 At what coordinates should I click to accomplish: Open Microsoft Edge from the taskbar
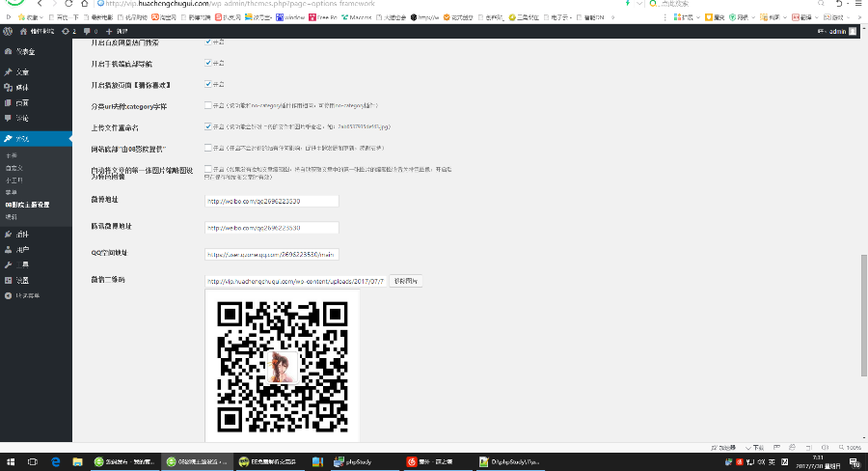(55, 462)
